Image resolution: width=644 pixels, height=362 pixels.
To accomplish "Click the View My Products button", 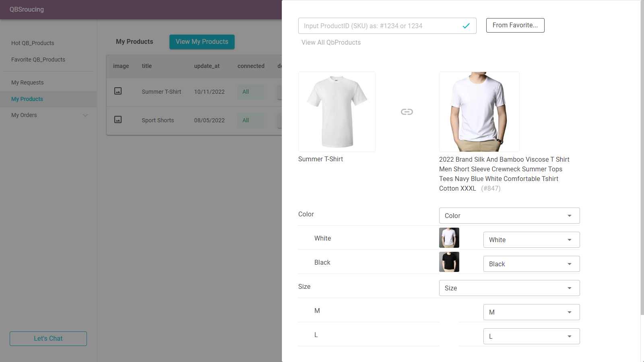I will tap(202, 41).
